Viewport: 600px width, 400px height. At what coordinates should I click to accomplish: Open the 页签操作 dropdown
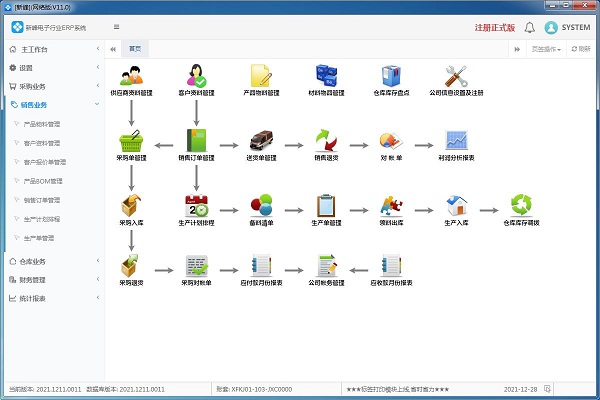[x=544, y=48]
